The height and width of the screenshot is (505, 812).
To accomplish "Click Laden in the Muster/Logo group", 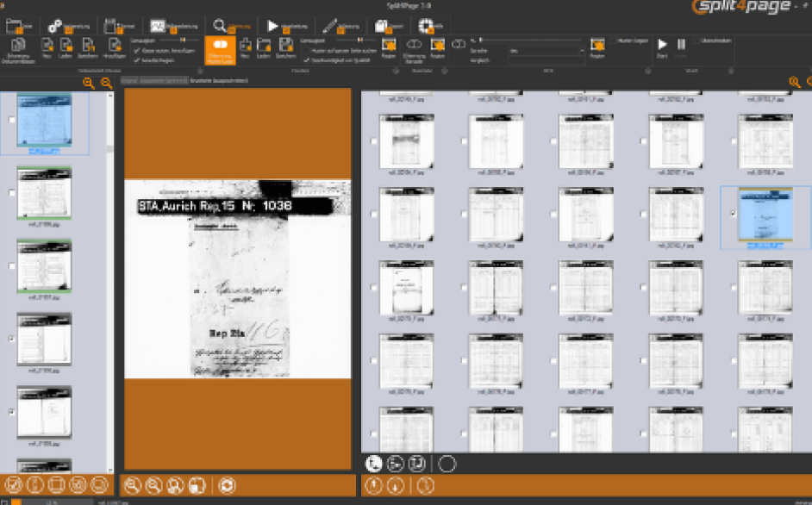I will click(263, 47).
